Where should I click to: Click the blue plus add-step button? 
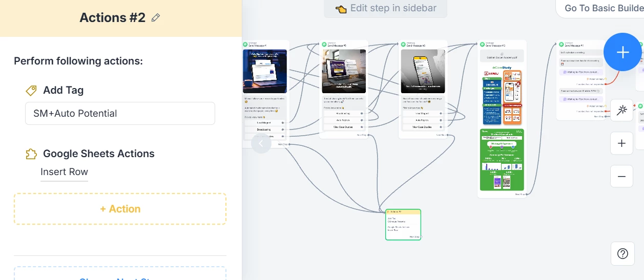pos(622,52)
